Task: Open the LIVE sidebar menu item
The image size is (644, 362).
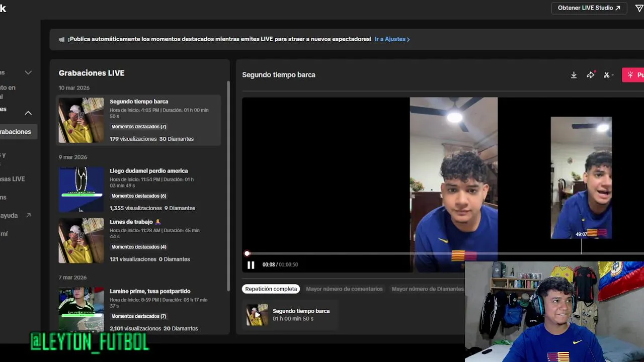Action: pyautogui.click(x=13, y=179)
